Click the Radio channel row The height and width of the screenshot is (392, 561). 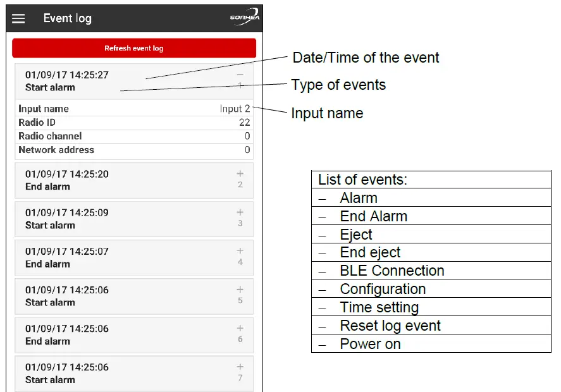click(x=133, y=136)
